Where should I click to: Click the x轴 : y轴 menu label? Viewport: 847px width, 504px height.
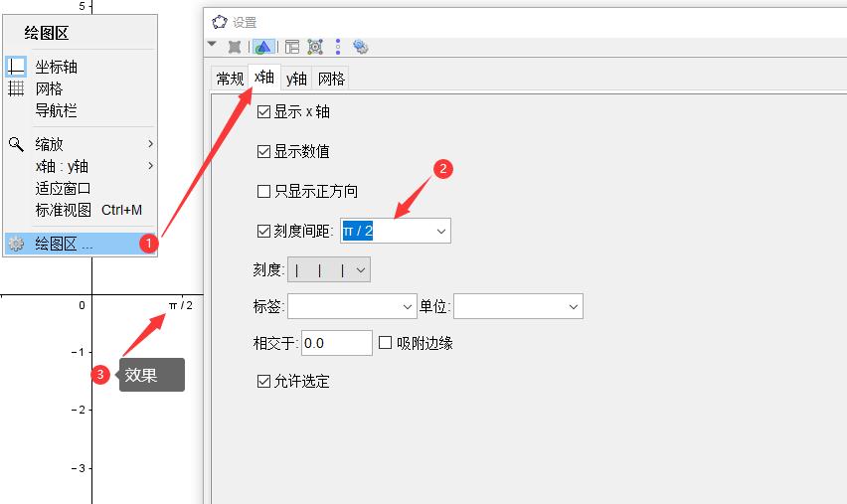tap(62, 166)
